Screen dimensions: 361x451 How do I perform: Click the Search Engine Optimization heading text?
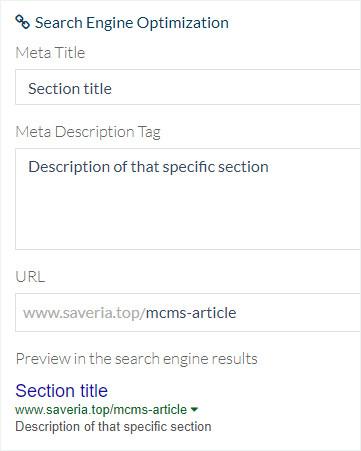pos(132,23)
